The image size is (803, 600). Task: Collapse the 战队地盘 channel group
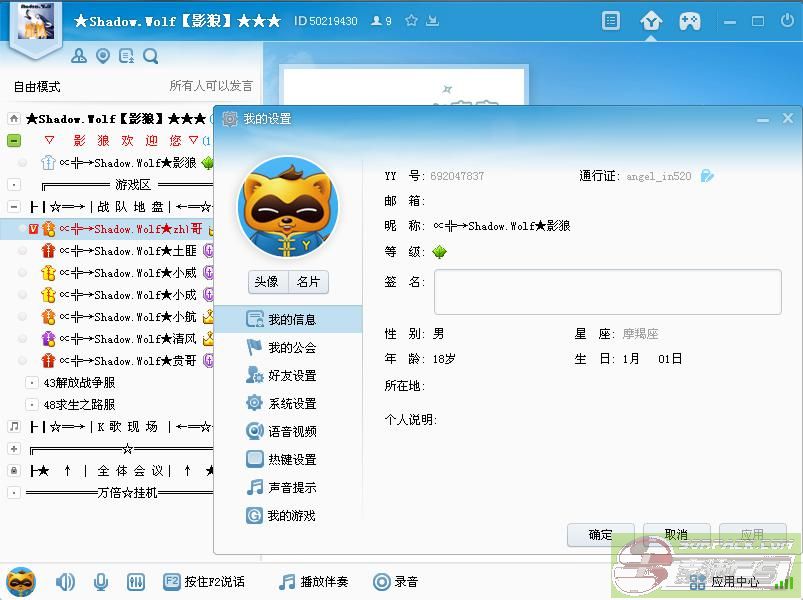point(14,207)
